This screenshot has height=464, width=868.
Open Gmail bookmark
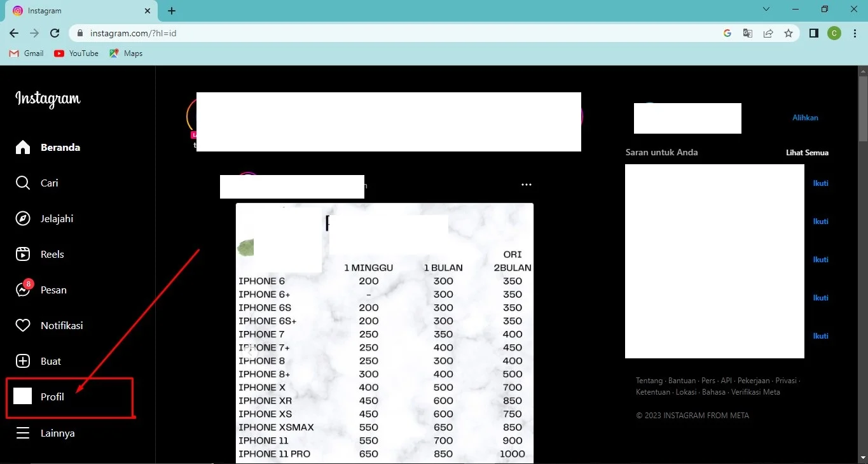[27, 53]
